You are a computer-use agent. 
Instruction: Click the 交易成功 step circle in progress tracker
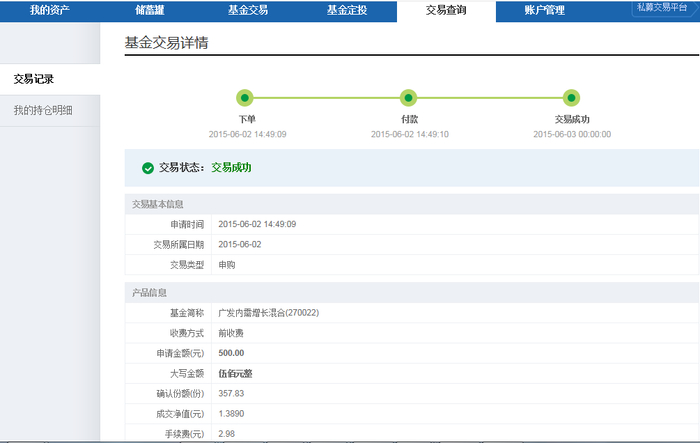click(x=571, y=98)
